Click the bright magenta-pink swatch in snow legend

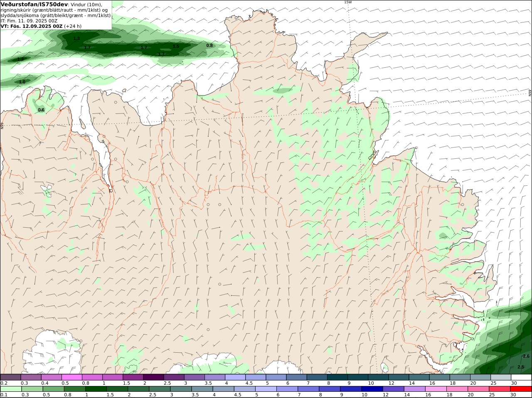pos(71,377)
